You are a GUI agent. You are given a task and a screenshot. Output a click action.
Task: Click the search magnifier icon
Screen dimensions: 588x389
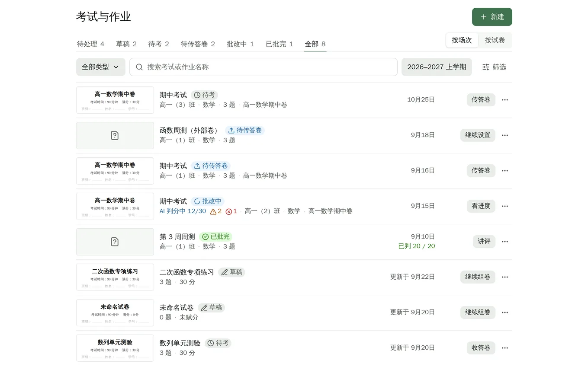[139, 67]
